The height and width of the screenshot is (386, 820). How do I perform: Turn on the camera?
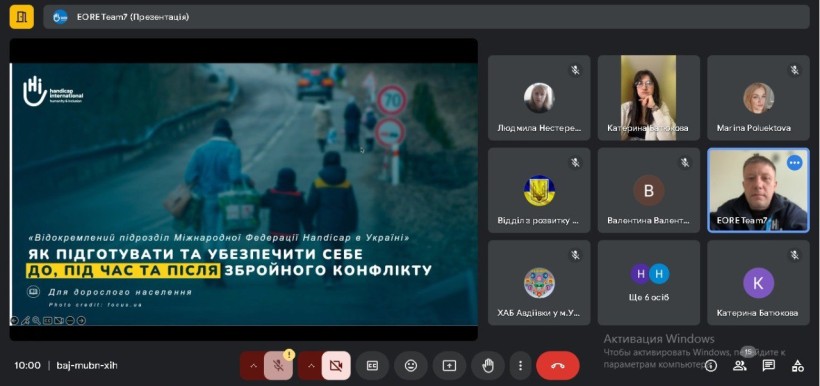coord(336,366)
